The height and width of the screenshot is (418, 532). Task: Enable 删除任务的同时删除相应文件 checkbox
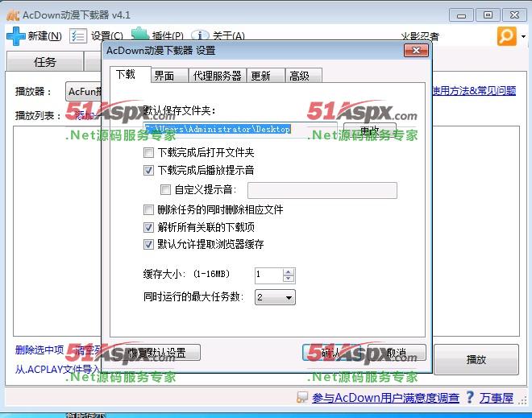148,209
